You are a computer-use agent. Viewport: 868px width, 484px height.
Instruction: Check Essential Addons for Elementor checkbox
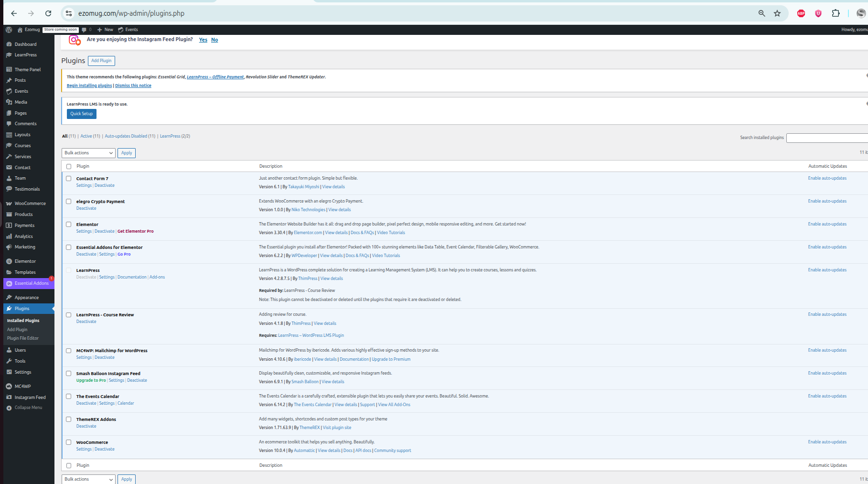point(69,247)
